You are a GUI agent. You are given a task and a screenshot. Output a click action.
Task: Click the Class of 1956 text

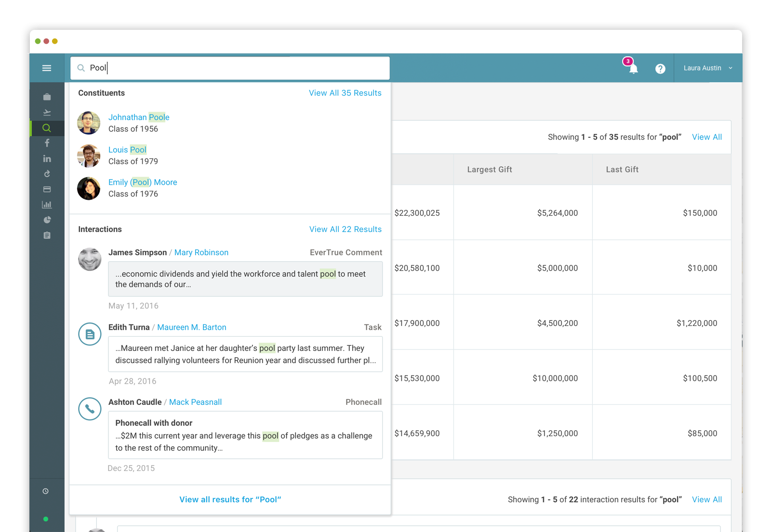(133, 129)
